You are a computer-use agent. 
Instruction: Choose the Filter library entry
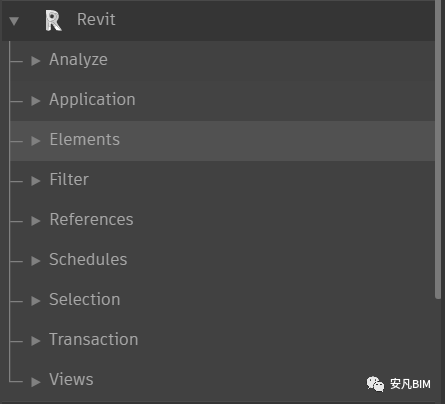click(x=222, y=181)
